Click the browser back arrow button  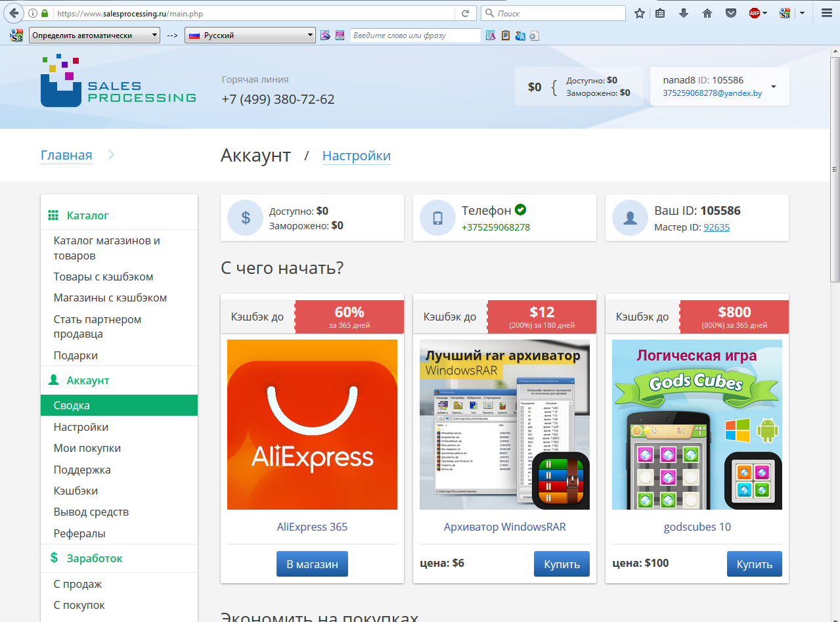pos(13,13)
